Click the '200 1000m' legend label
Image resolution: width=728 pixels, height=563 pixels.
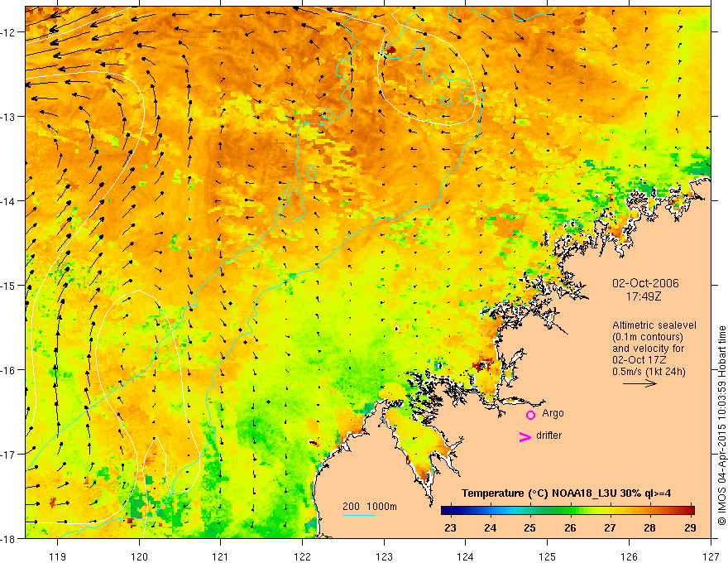tap(370, 507)
